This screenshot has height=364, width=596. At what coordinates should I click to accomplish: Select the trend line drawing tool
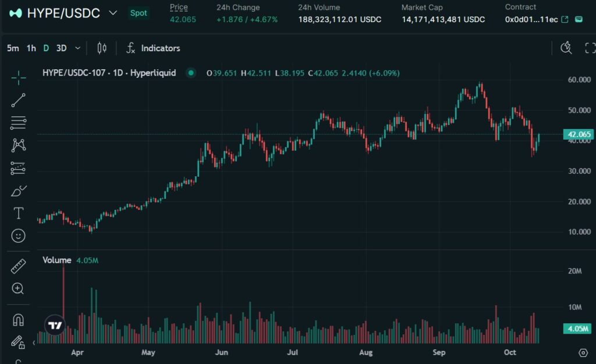(x=19, y=100)
